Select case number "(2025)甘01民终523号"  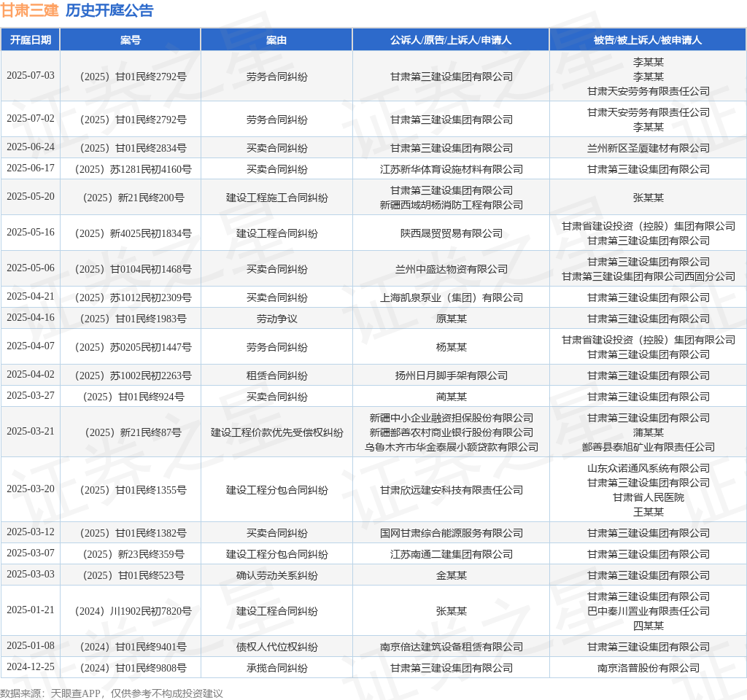click(133, 575)
